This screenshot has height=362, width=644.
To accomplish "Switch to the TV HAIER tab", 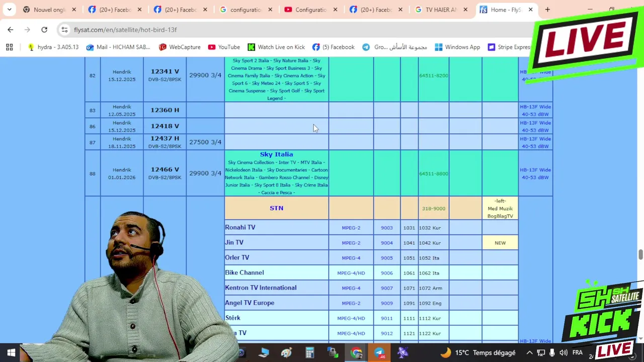I will coord(442,10).
